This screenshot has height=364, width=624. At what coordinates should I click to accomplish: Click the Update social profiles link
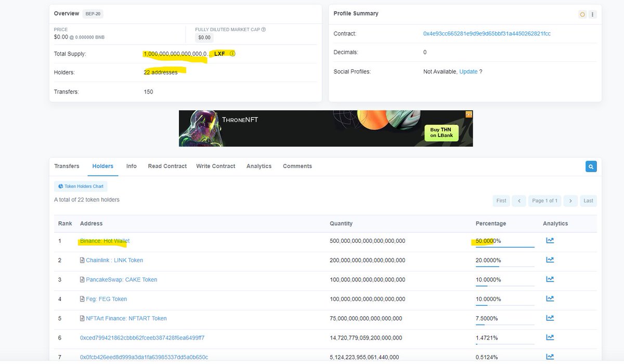click(468, 71)
